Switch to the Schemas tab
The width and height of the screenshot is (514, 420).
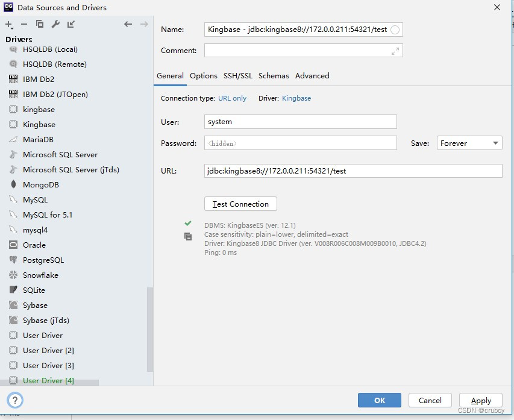pyautogui.click(x=274, y=76)
